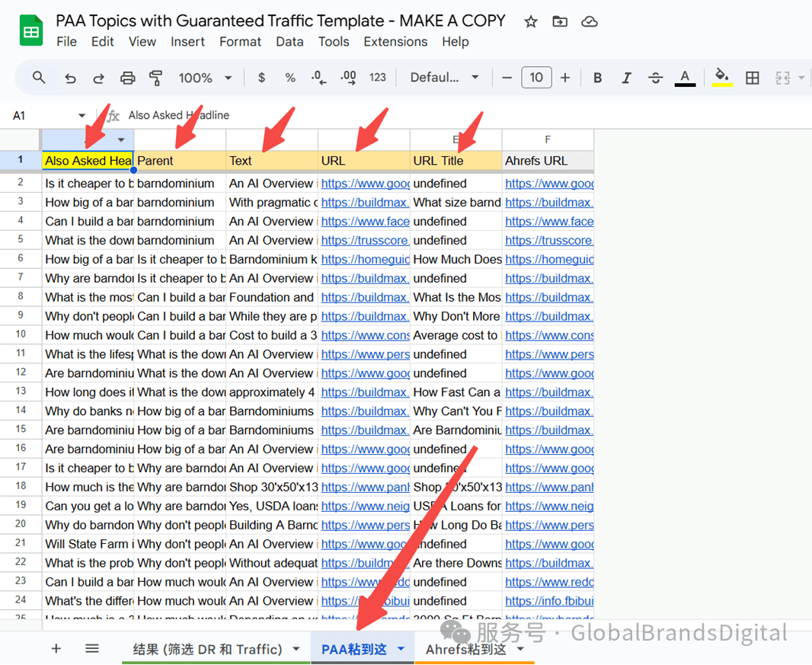Open the Default font dropdown
The width and height of the screenshot is (812, 665).
pos(444,78)
